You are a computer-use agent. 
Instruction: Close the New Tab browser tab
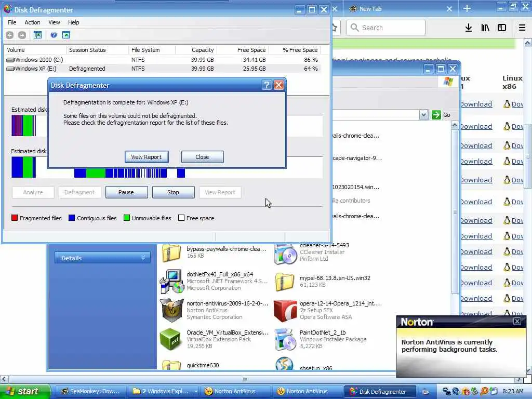coord(449,9)
